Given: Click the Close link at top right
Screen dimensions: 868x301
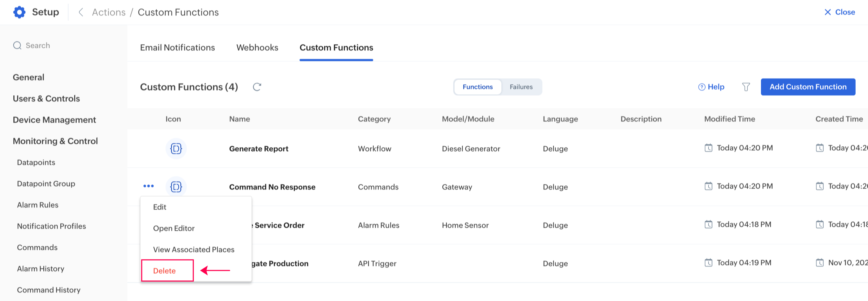Looking at the screenshot, I should point(840,12).
